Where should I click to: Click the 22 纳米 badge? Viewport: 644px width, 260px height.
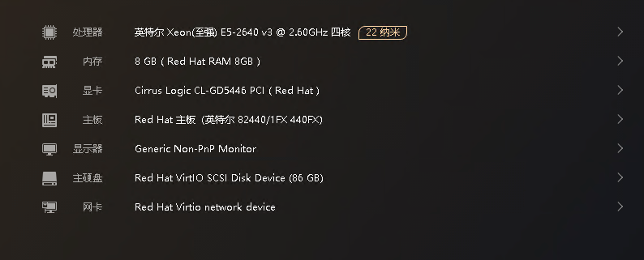click(382, 32)
